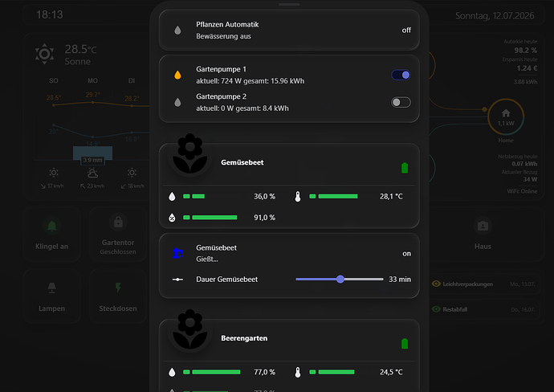Open the Pflanzen Automatik entry

[289, 30]
